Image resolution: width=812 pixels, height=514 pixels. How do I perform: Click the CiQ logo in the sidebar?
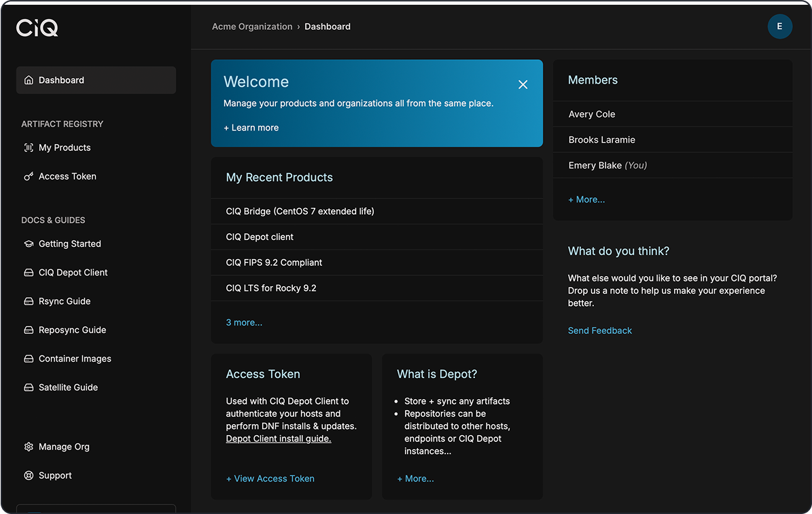coord(37,27)
